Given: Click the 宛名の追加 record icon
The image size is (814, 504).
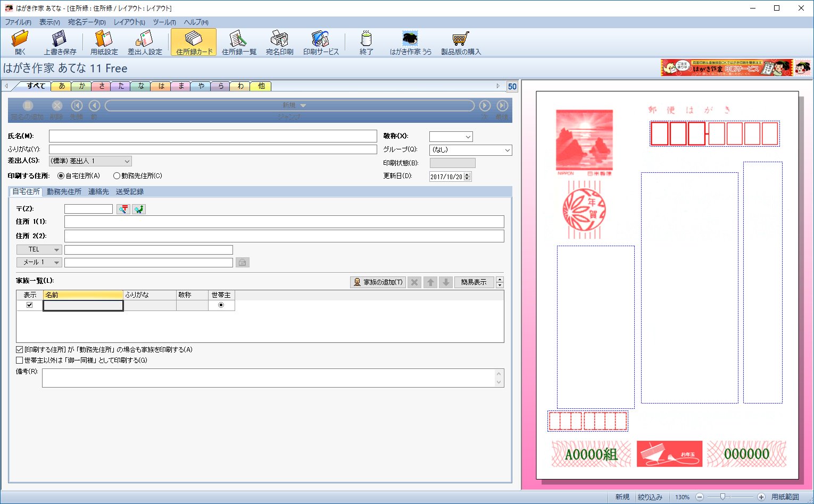Looking at the screenshot, I should pyautogui.click(x=28, y=106).
